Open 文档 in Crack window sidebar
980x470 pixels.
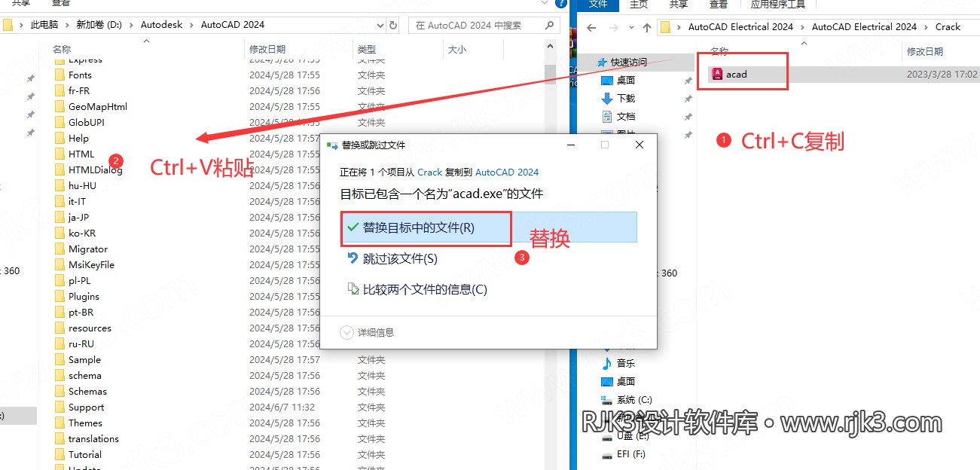point(626,116)
